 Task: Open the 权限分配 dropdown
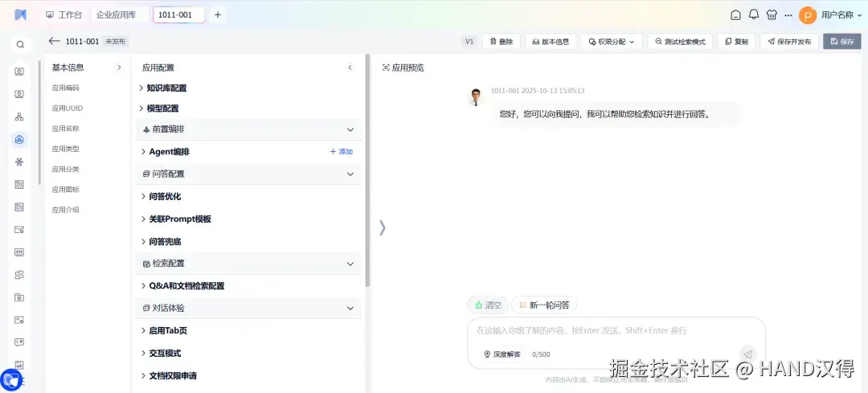612,42
